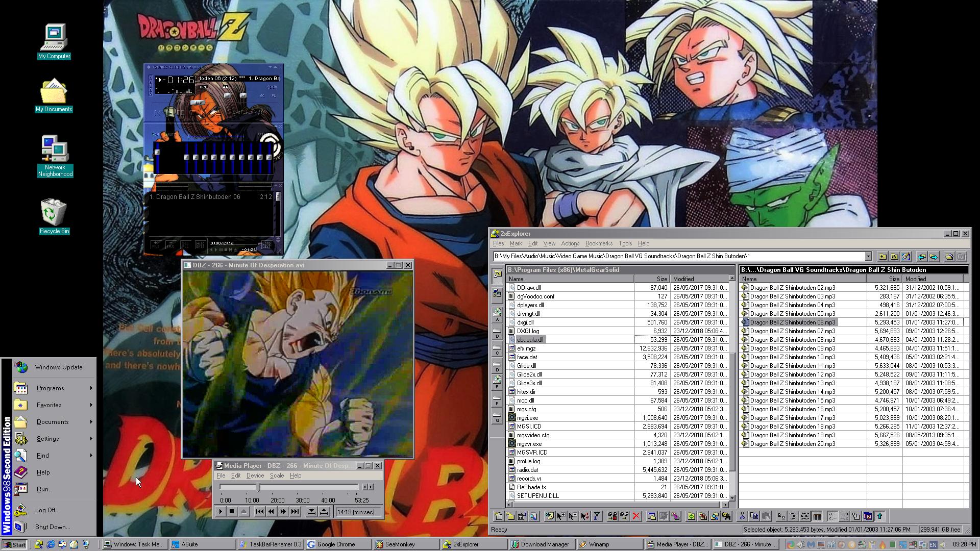Screen dimensions: 980x551
Task: Toggle the Winamp equalizer ON button
Action: click(x=155, y=135)
